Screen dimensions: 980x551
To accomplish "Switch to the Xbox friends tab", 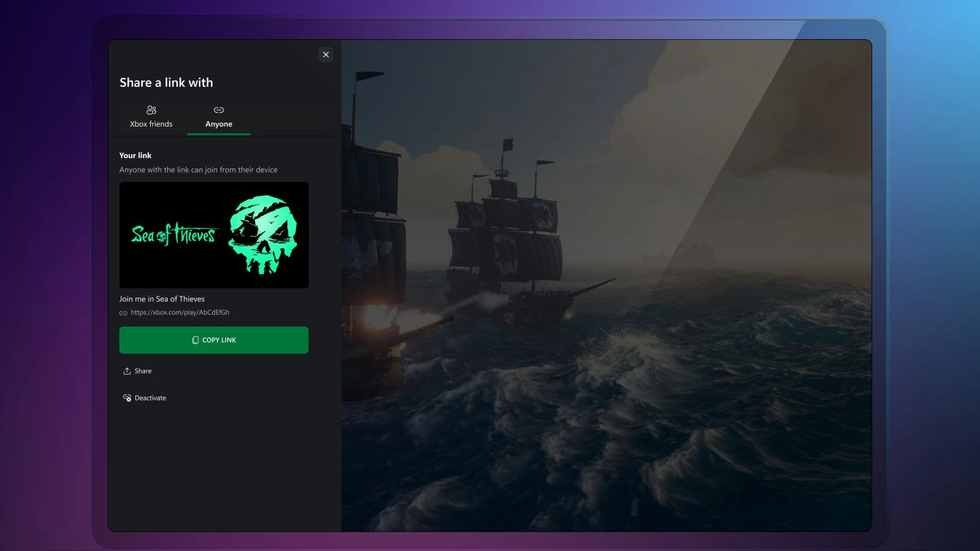I will coord(151,116).
